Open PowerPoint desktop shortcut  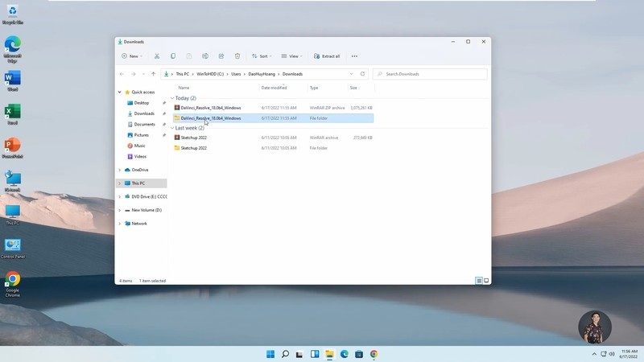(x=12, y=148)
